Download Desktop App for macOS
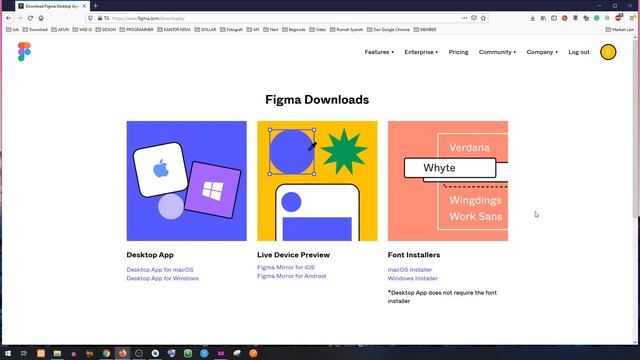This screenshot has height=360, width=640. click(160, 270)
